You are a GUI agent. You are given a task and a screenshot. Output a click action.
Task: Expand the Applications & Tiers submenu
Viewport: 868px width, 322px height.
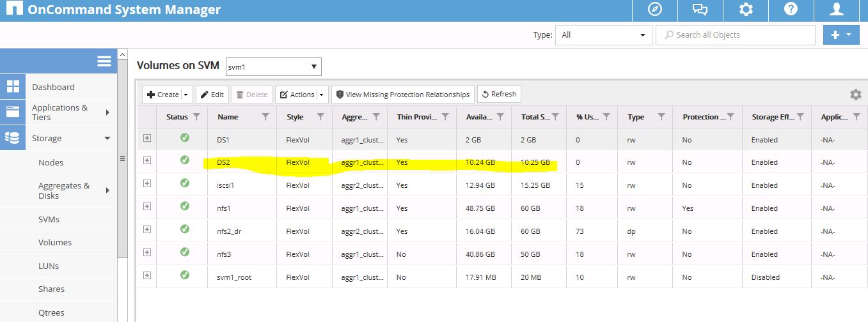[107, 112]
